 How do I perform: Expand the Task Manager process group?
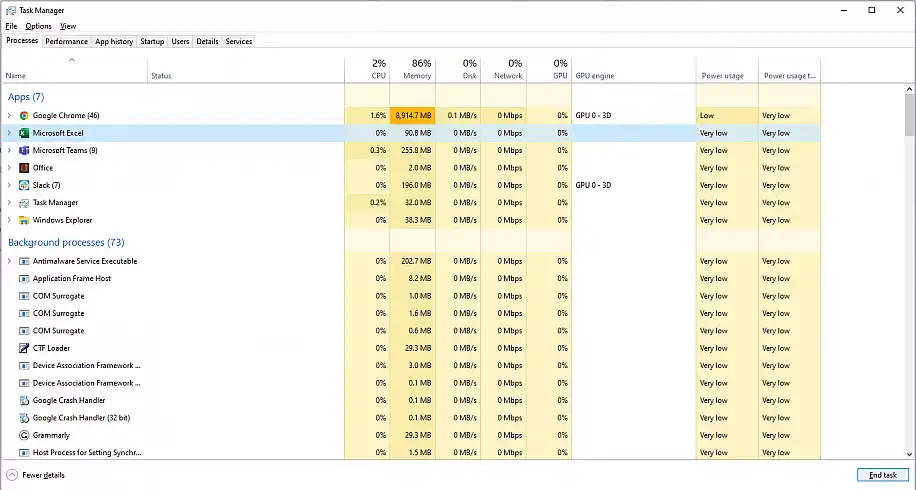(9, 203)
